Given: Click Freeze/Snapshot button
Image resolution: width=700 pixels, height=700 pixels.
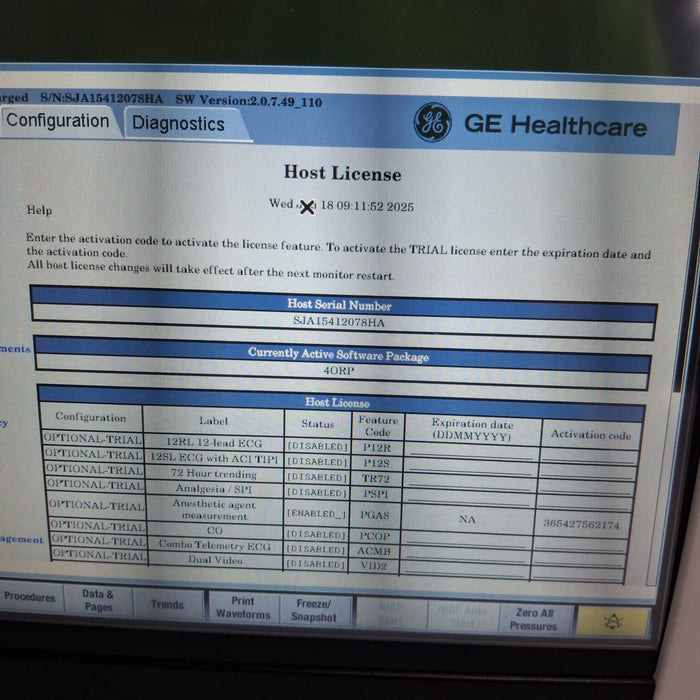Looking at the screenshot, I should tap(313, 610).
